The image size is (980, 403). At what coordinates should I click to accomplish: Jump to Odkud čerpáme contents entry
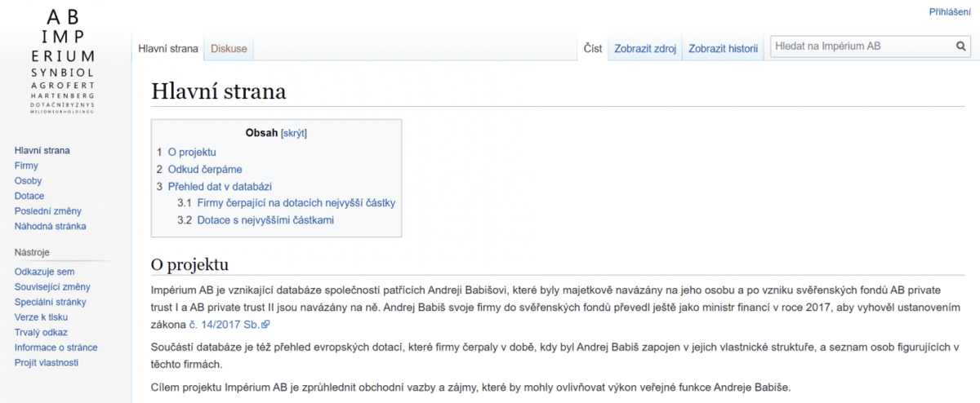tap(204, 170)
